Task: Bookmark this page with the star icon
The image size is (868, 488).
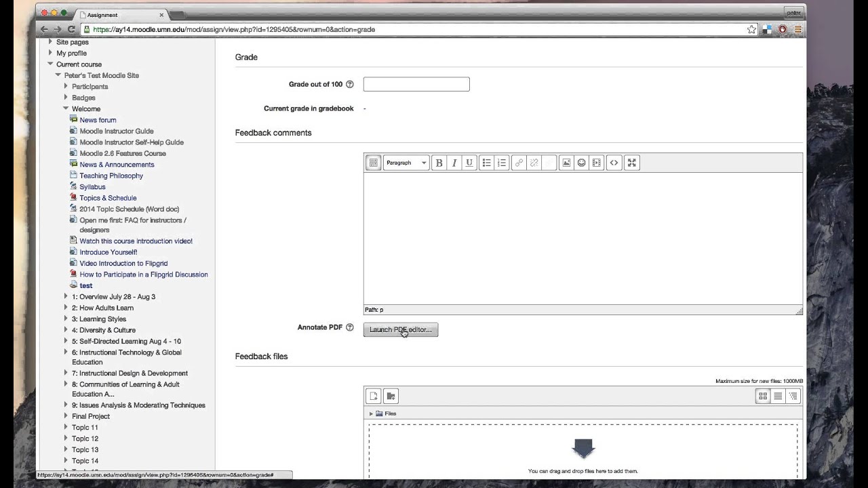Action: (751, 29)
